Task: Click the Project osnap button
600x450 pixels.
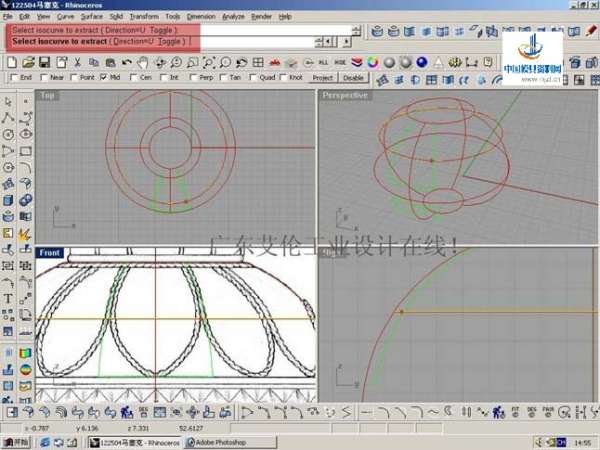Action: pyautogui.click(x=323, y=78)
